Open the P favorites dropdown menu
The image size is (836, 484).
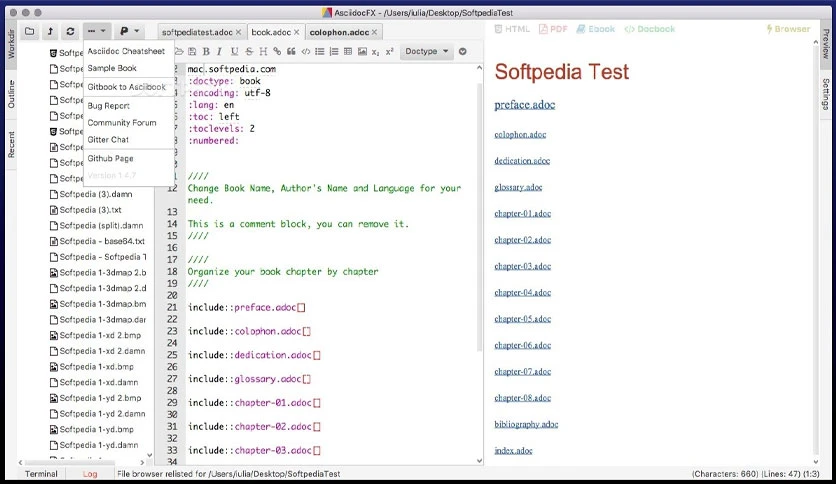[129, 31]
